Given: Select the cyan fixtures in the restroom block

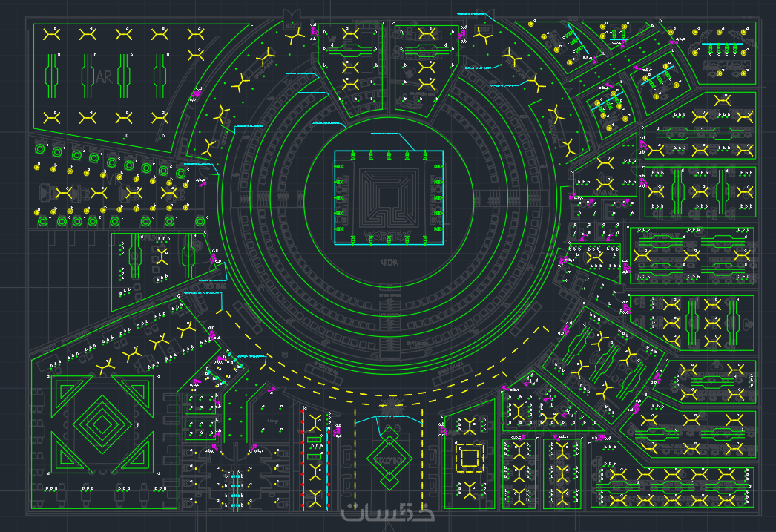Looking at the screenshot, I should [x=237, y=490].
